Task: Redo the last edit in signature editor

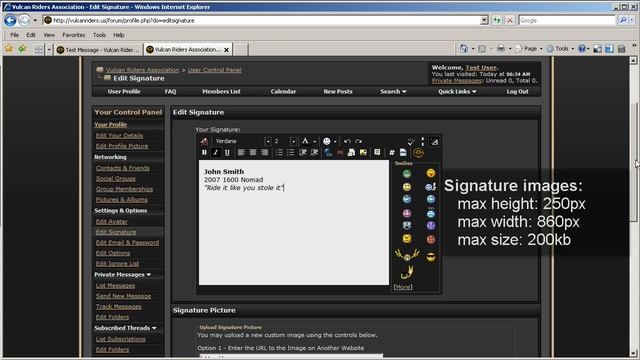Action: click(358, 141)
